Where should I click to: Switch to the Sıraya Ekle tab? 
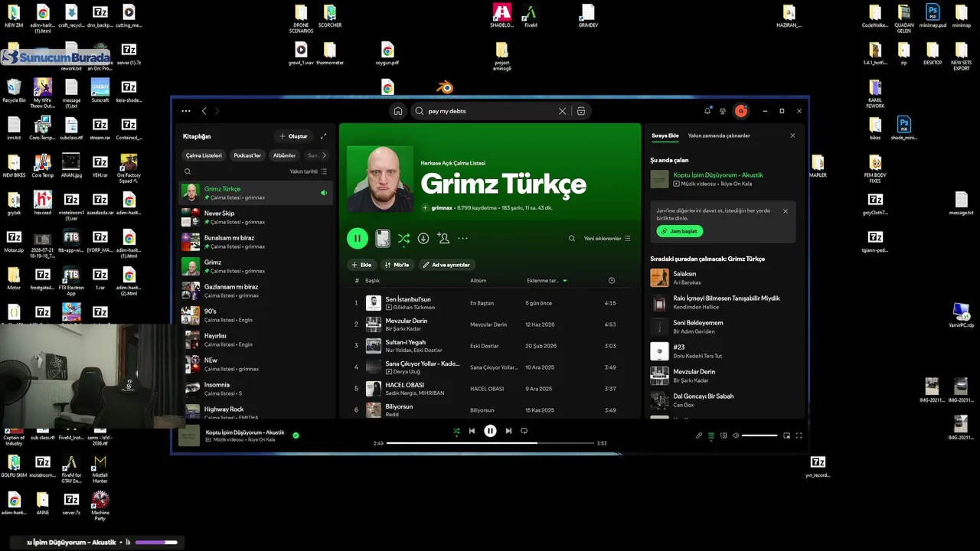tap(665, 135)
